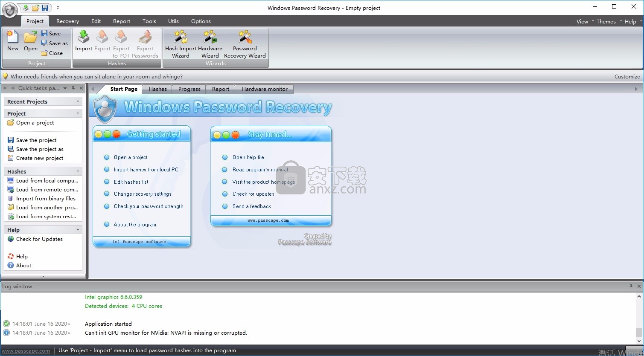
Task: Click Import hashes from local PC link
Action: click(x=146, y=169)
